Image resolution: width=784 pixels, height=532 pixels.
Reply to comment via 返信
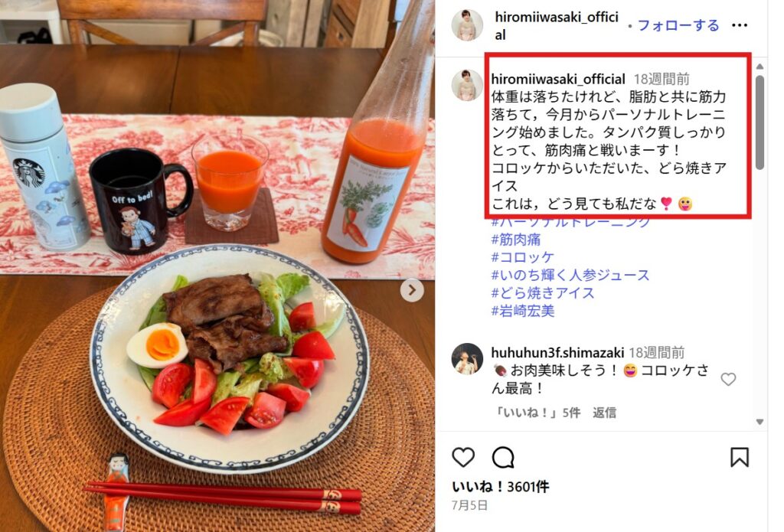pyautogui.click(x=604, y=413)
